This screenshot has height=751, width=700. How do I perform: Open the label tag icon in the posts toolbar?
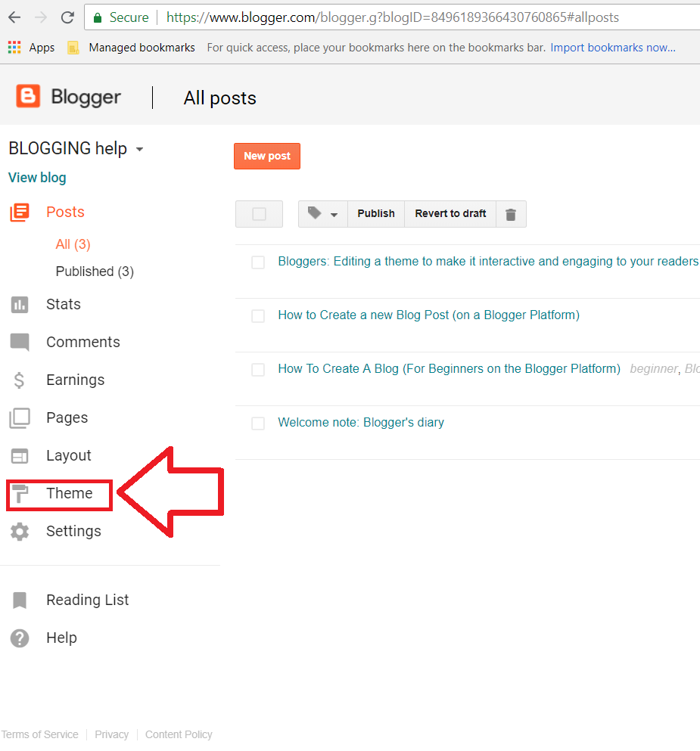pyautogui.click(x=314, y=213)
